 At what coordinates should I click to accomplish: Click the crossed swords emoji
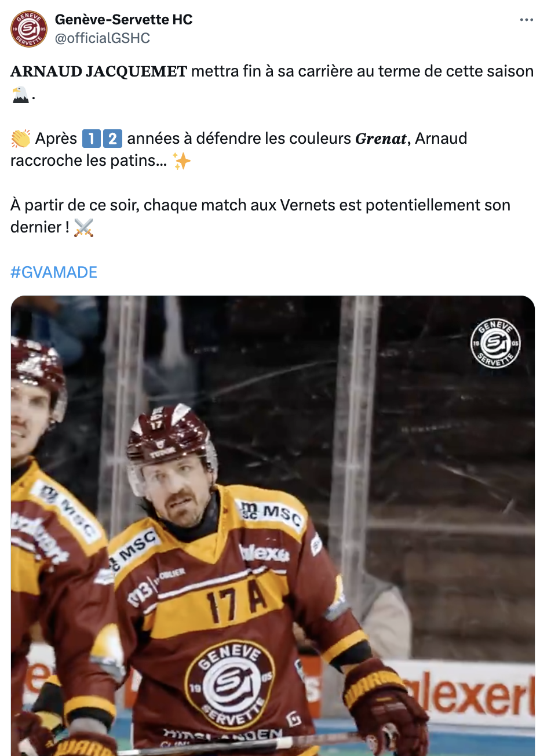[x=84, y=227]
